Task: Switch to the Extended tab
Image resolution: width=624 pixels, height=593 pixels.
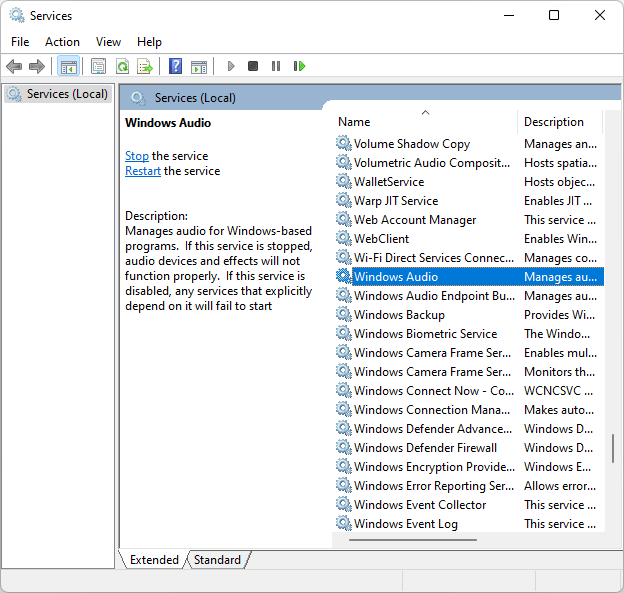Action: [x=154, y=560]
